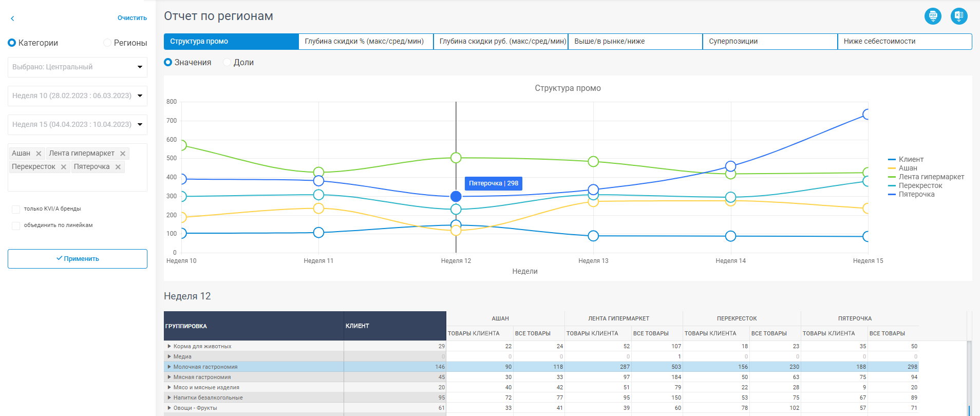Click Пятерочка data point at Неделя 14
This screenshot has width=980, height=416.
pos(730,166)
